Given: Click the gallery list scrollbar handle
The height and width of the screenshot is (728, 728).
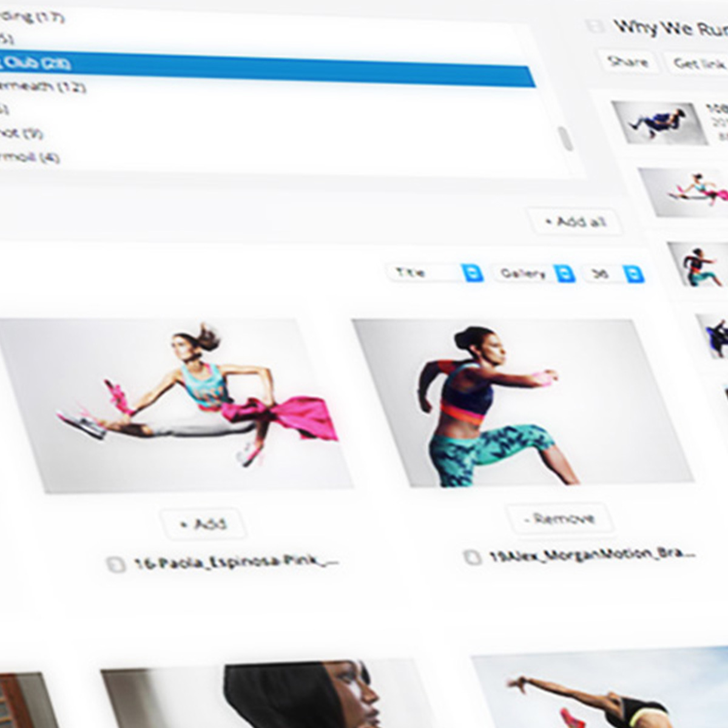Looking at the screenshot, I should [x=567, y=139].
